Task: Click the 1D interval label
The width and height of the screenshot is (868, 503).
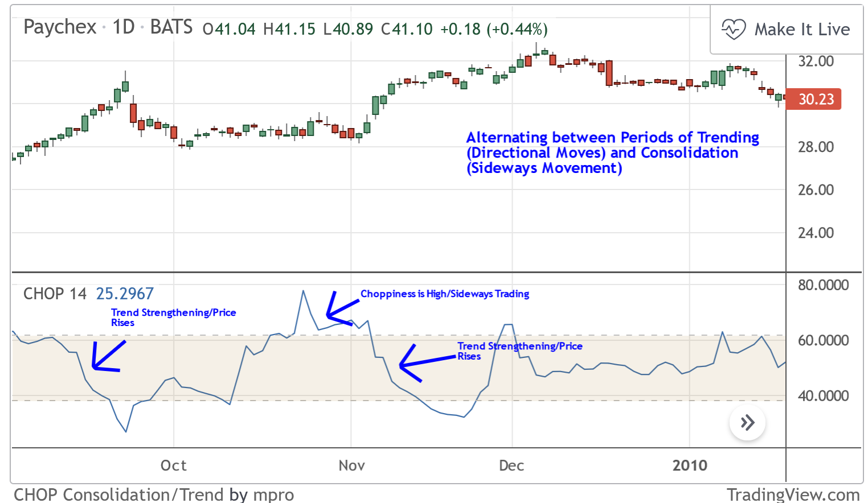Action: point(124,27)
